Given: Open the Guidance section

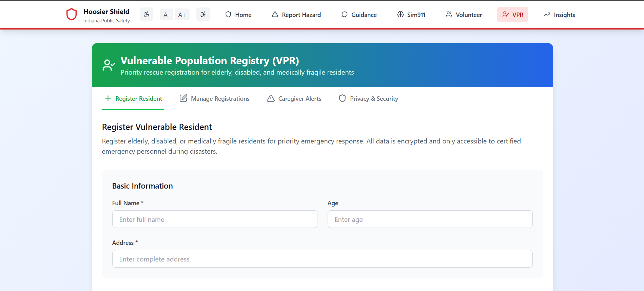Looking at the screenshot, I should click(359, 15).
